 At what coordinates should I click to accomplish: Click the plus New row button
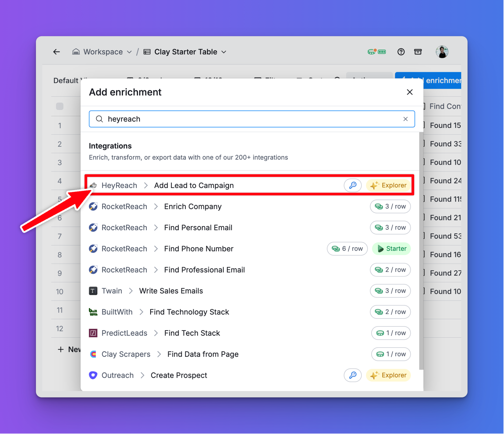69,349
